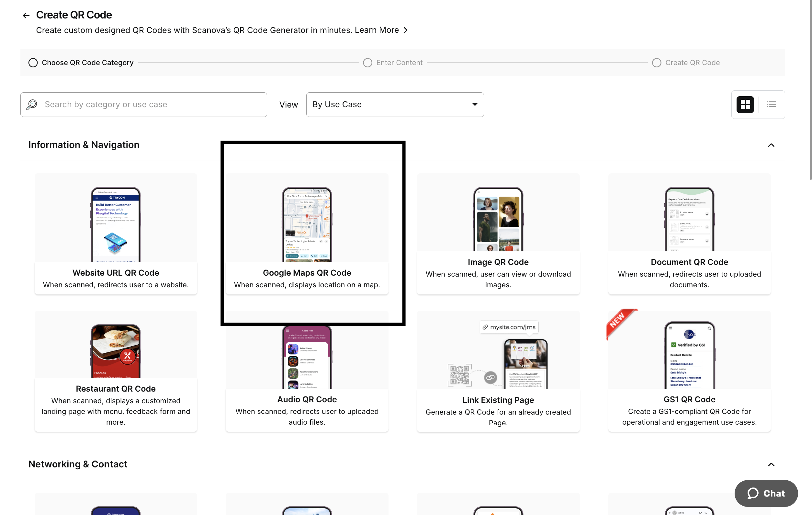Image resolution: width=812 pixels, height=515 pixels.
Task: Choose the Website URL QR Code card
Action: tap(116, 234)
